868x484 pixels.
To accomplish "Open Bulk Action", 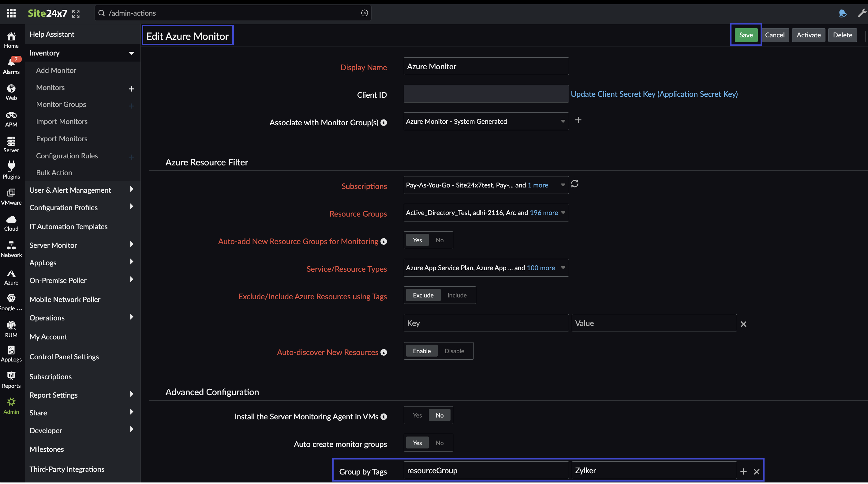I will pyautogui.click(x=54, y=173).
